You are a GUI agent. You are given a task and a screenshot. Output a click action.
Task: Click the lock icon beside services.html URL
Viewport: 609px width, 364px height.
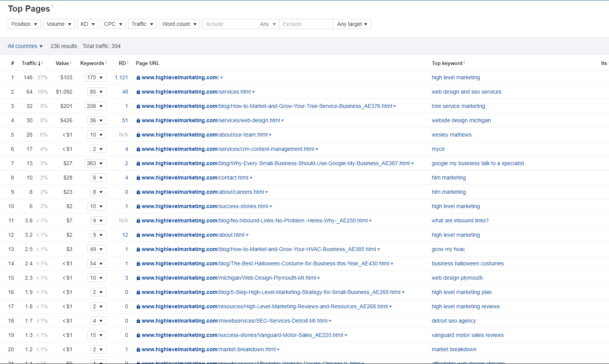click(138, 92)
